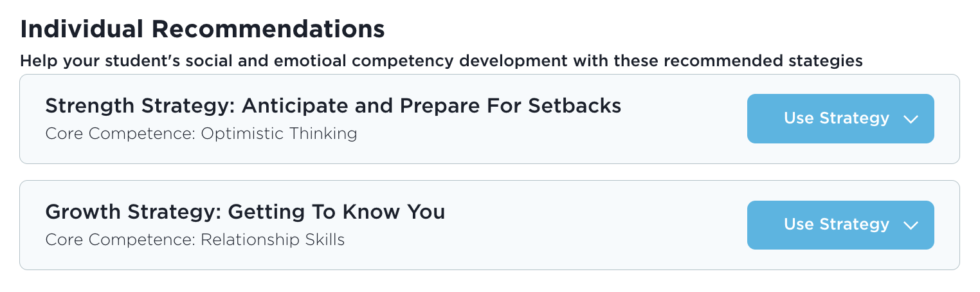The height and width of the screenshot is (292, 980).
Task: Click 'Core Competence:' label in the Growth Strategy card
Action: click(120, 240)
